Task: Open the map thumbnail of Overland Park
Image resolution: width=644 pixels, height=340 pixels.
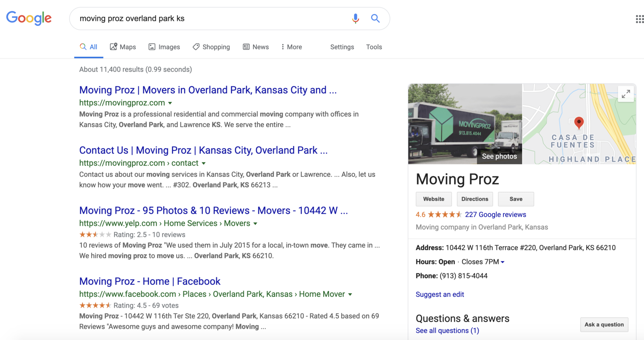Action: (x=579, y=124)
